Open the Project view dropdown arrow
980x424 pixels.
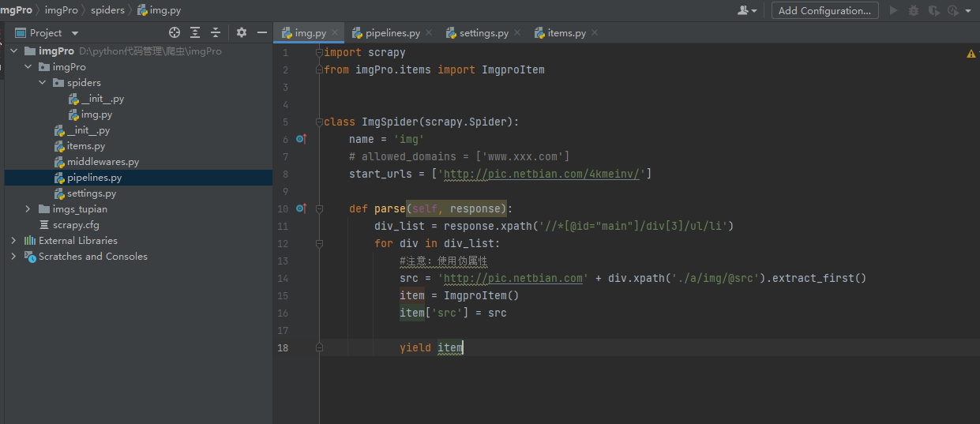[75, 33]
